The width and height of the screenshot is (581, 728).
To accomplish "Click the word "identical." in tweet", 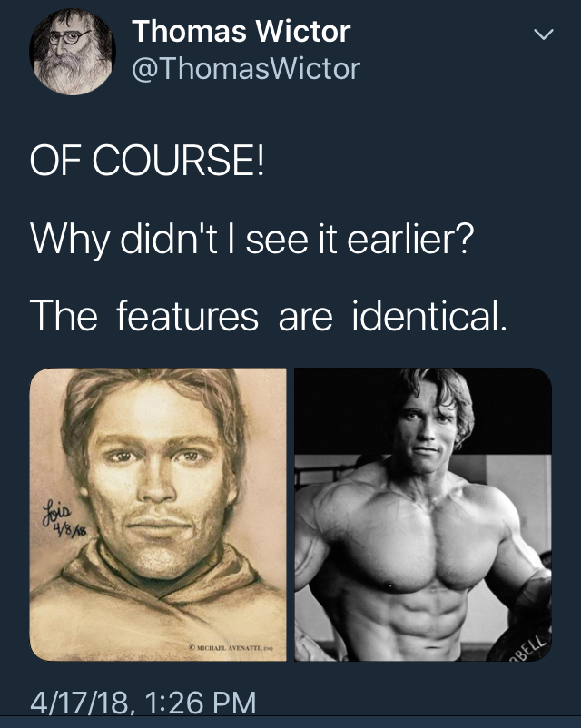I will pos(429,316).
